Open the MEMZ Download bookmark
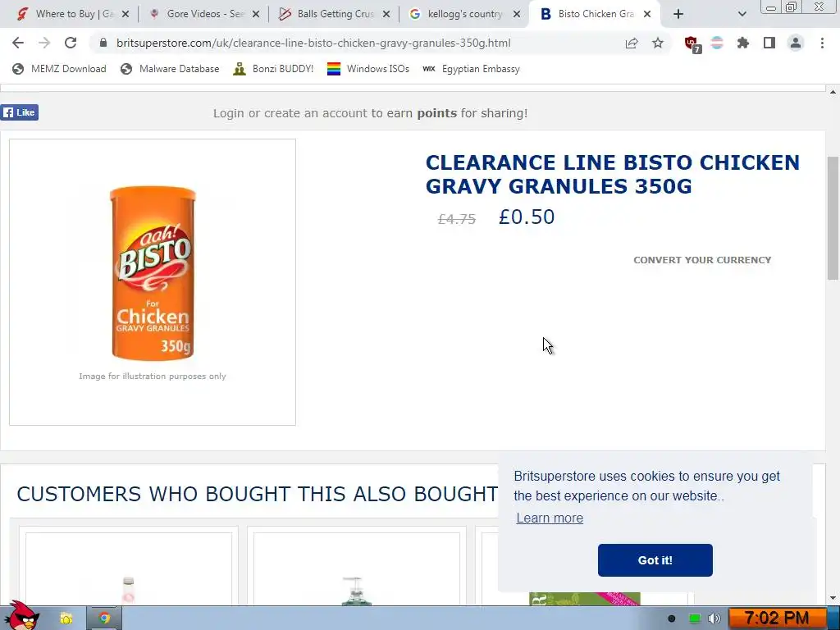Screen dimensions: 840x630 pyautogui.click(x=59, y=69)
